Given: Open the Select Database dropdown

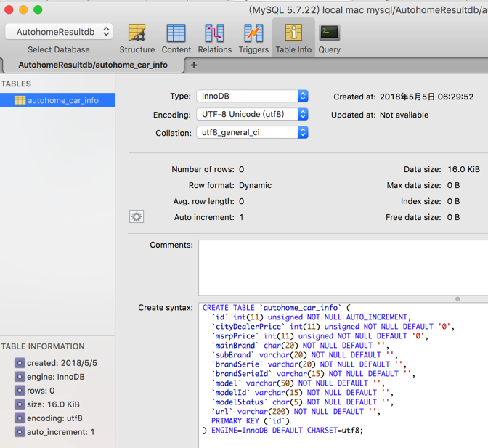Looking at the screenshot, I should tap(59, 32).
